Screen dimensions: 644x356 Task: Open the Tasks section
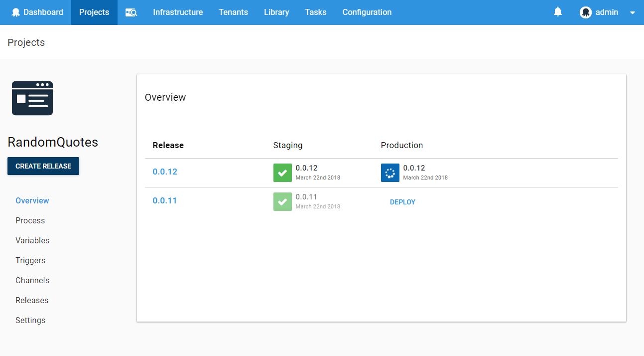pyautogui.click(x=315, y=12)
